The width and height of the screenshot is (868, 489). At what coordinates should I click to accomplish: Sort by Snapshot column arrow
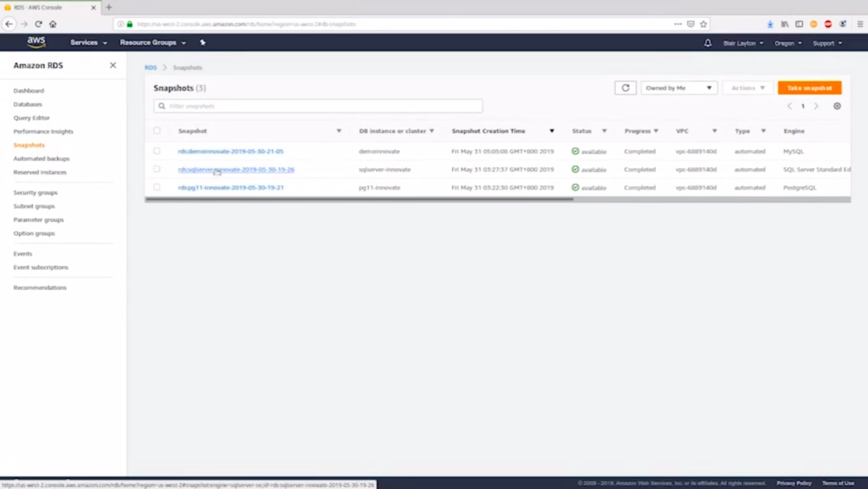(339, 131)
